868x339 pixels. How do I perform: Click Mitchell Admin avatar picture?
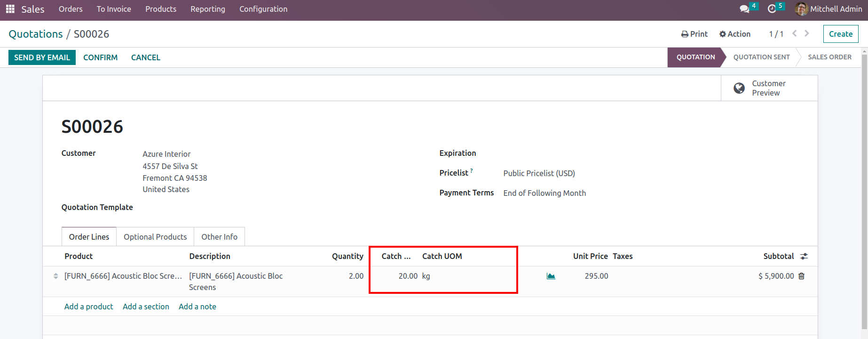801,9
